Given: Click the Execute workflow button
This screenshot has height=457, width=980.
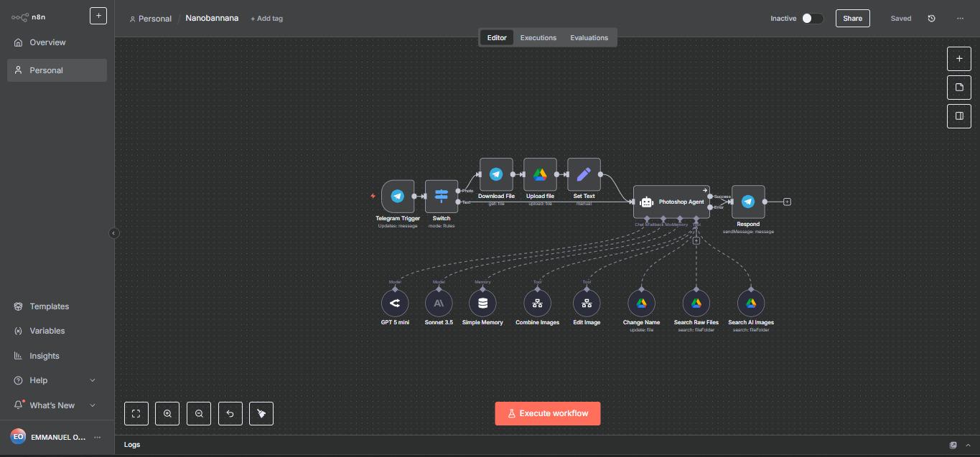Looking at the screenshot, I should (x=547, y=413).
